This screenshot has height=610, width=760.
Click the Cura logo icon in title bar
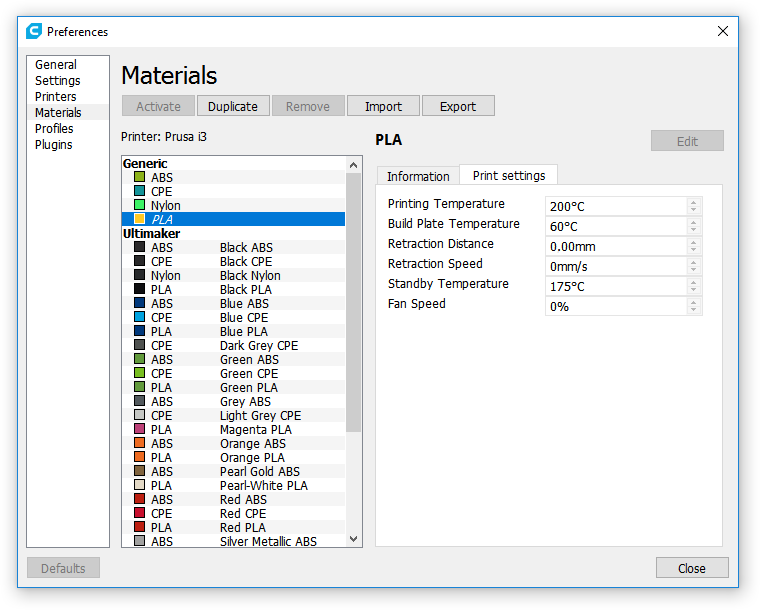point(34,31)
